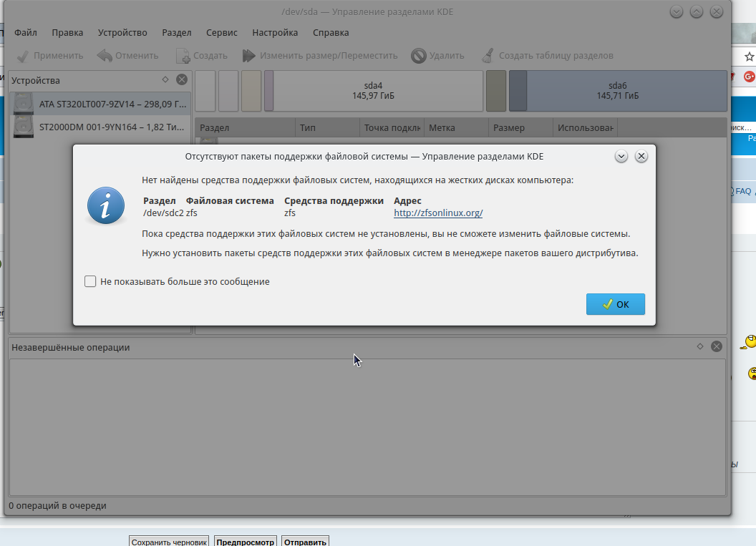Click the blue information icon in dialog

[106, 206]
